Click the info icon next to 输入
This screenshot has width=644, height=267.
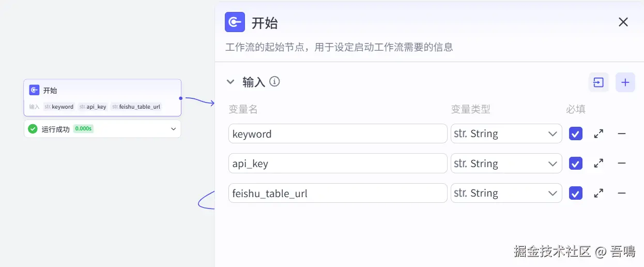click(275, 81)
